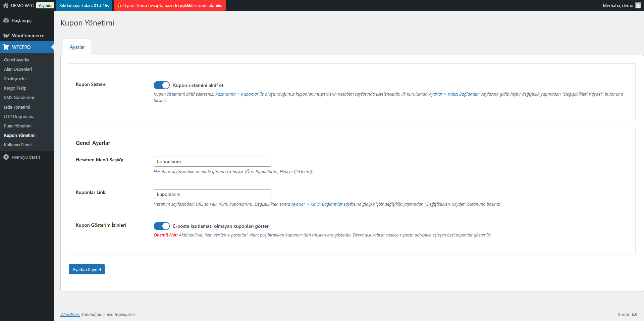Open Merhaba, demo account menu
The height and width of the screenshot is (321, 644).
coord(618,5)
